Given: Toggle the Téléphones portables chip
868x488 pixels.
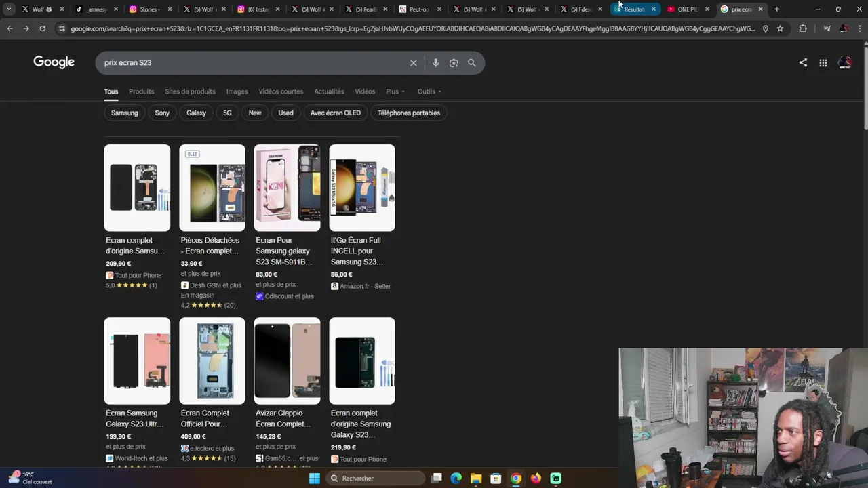Looking at the screenshot, I should pos(409,113).
